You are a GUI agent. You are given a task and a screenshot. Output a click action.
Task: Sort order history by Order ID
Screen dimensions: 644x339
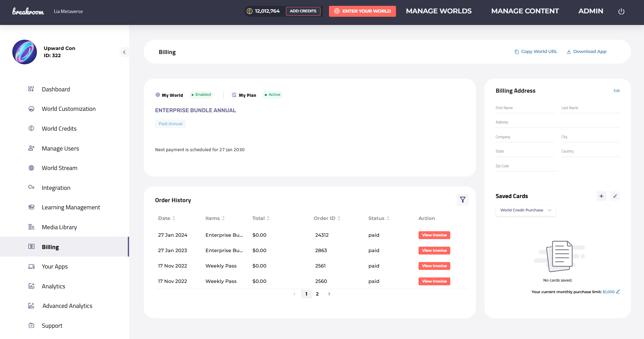tap(339, 218)
